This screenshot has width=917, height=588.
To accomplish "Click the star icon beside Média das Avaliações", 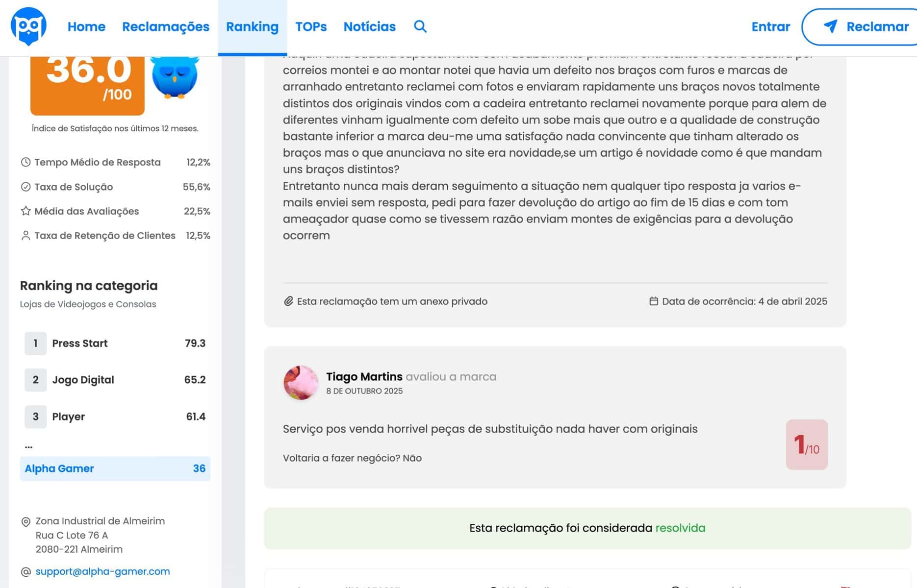I will click(x=25, y=211).
